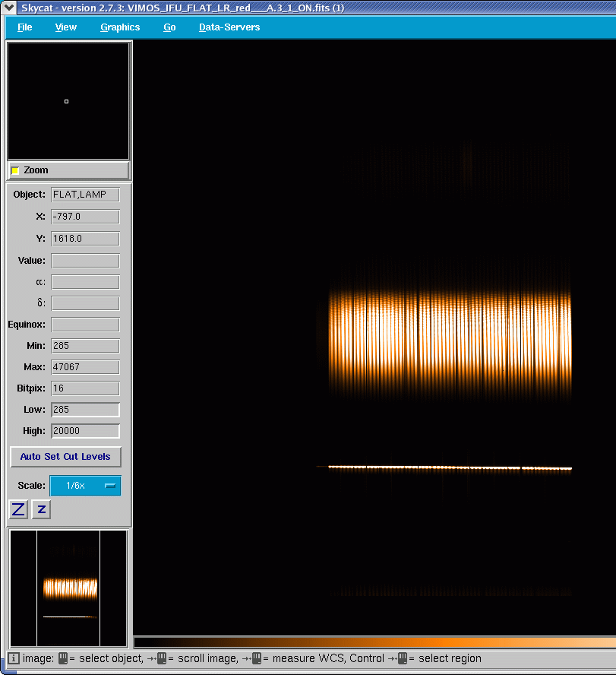Screen dimensions: 616x675
Task: Click the zoom window preview
Action: pos(68,101)
